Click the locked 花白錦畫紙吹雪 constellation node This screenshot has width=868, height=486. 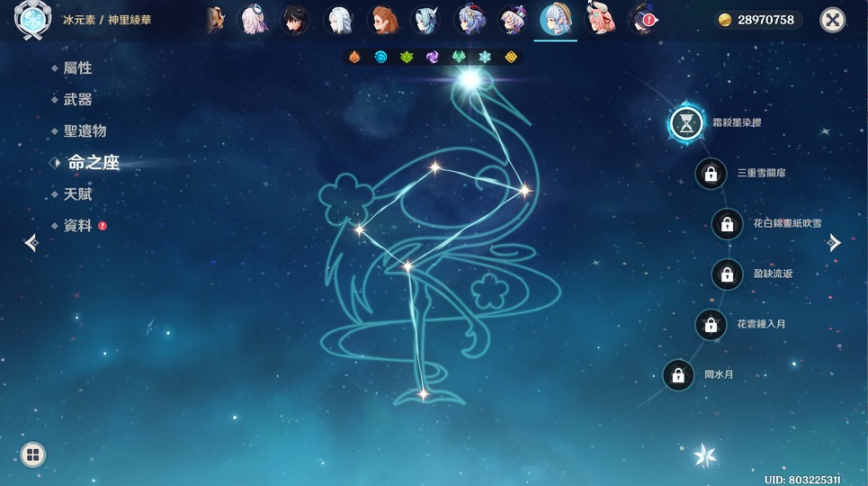(727, 224)
